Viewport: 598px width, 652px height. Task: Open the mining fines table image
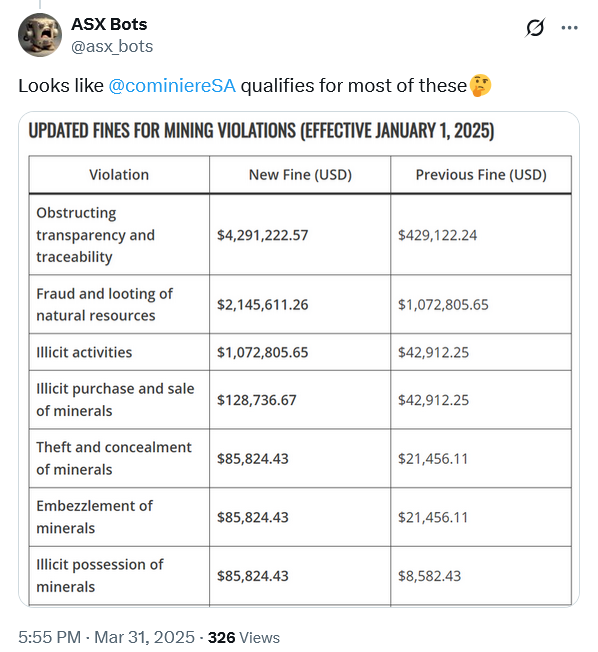pos(299,359)
